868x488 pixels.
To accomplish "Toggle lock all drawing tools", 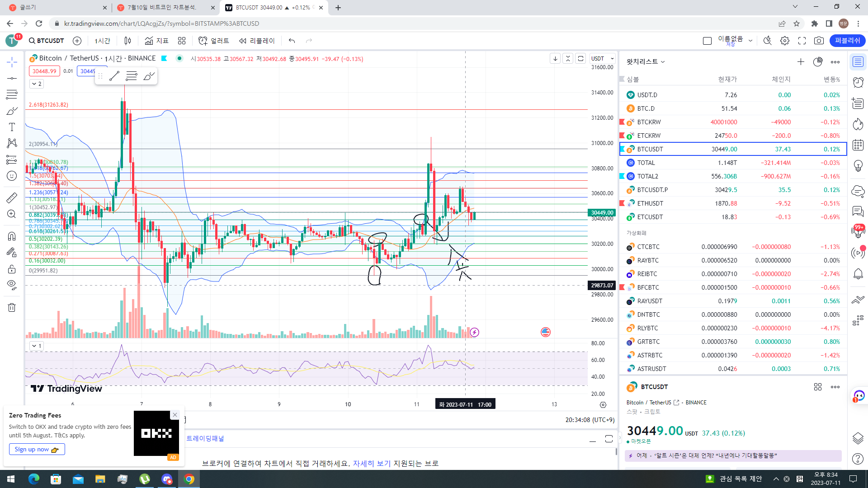I will (12, 269).
